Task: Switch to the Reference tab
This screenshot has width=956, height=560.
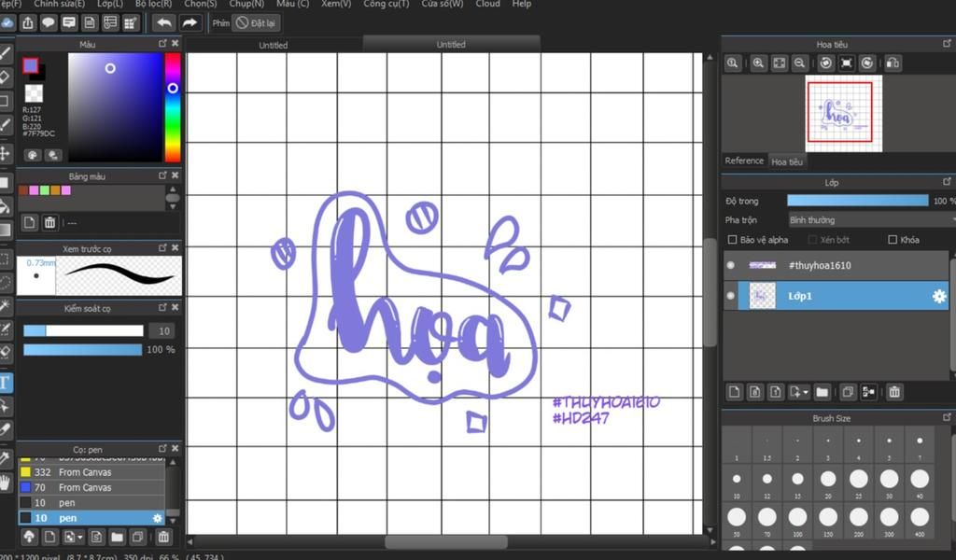Action: (744, 161)
